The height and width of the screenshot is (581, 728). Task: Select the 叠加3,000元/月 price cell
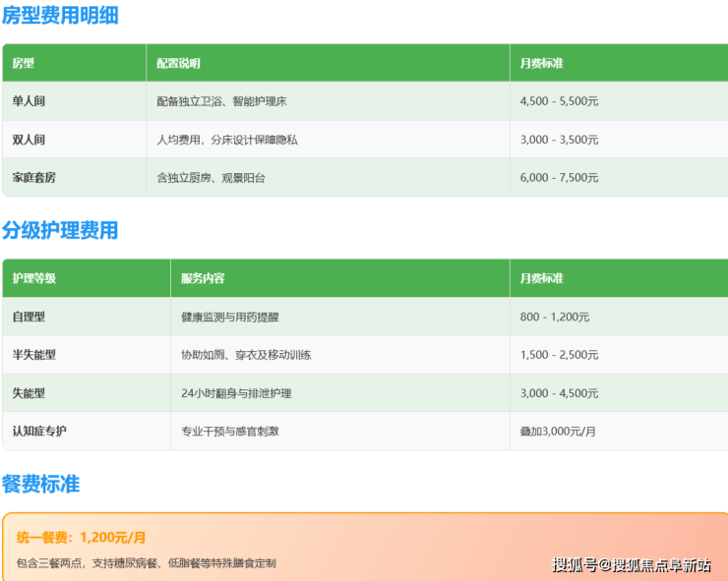557,432
